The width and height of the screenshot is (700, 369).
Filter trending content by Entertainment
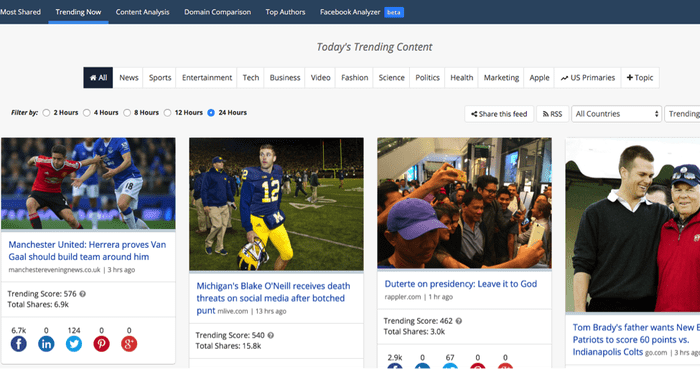coord(207,78)
